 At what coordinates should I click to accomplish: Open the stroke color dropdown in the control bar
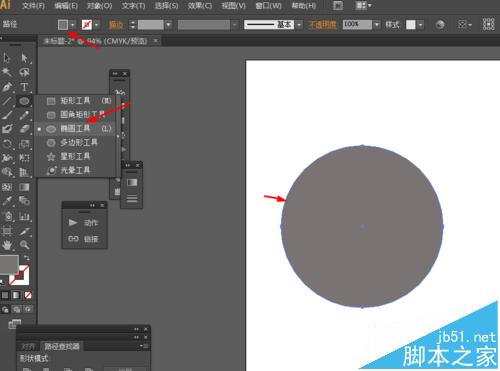[97, 25]
